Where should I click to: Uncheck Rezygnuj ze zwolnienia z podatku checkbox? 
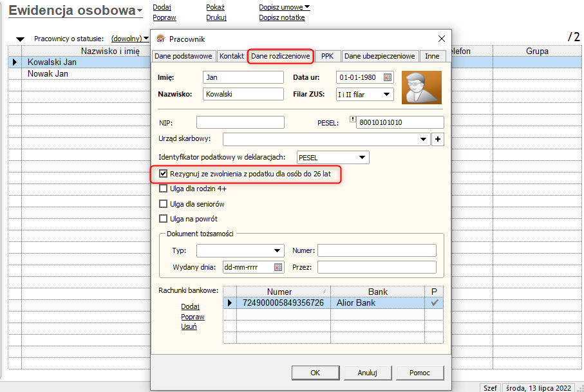[x=163, y=174]
